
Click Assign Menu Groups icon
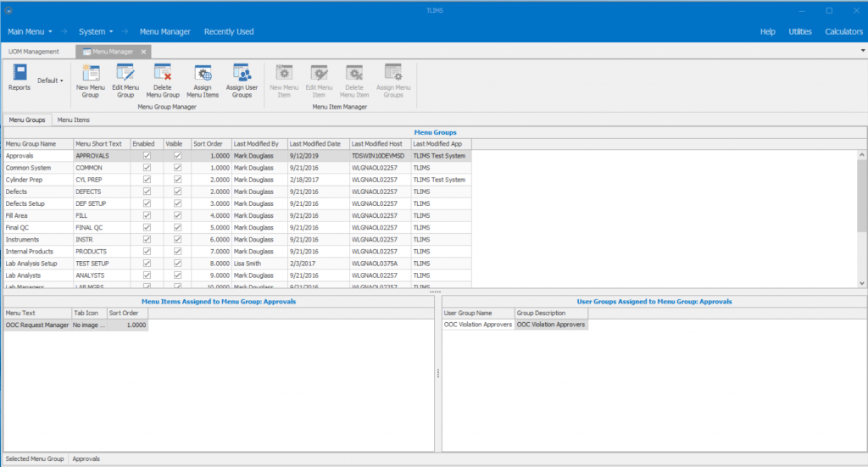393,81
